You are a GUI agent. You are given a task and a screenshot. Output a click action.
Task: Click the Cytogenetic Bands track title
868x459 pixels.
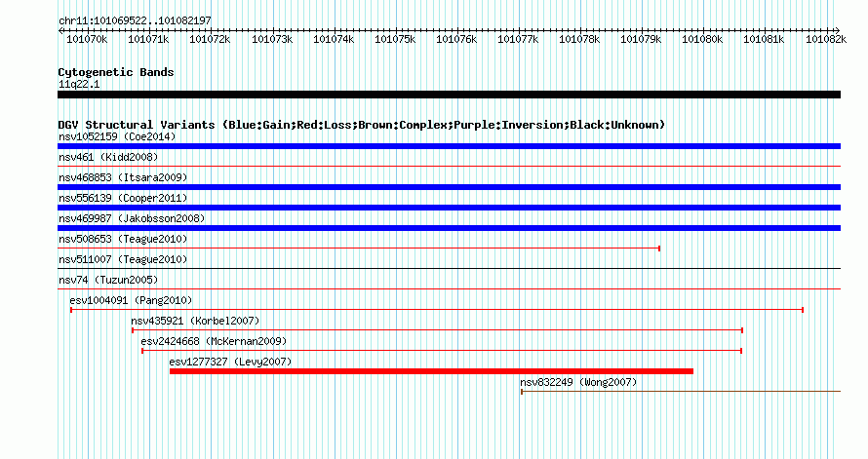click(116, 72)
